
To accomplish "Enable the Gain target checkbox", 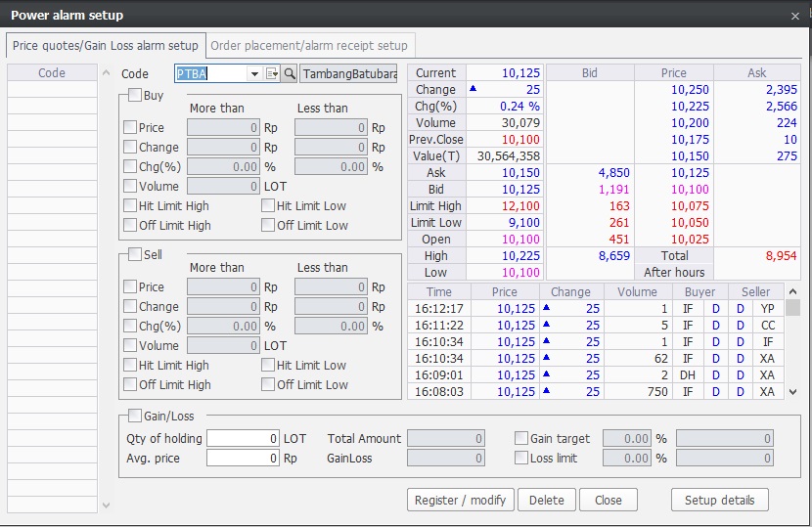I will [x=521, y=438].
